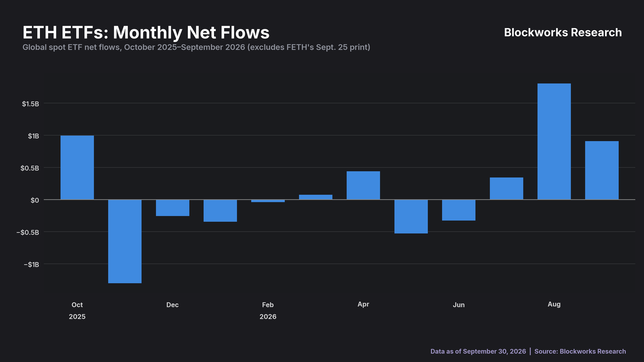Viewport: 644px width, 362px height.
Task: Click the 2025 year label
Action: coord(77,317)
